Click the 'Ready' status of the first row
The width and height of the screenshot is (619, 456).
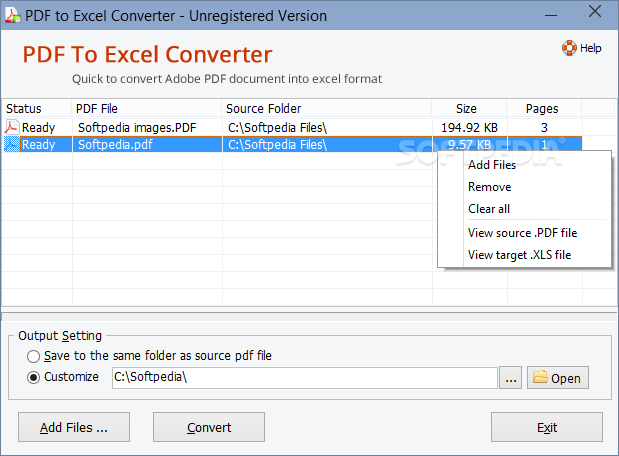point(38,128)
